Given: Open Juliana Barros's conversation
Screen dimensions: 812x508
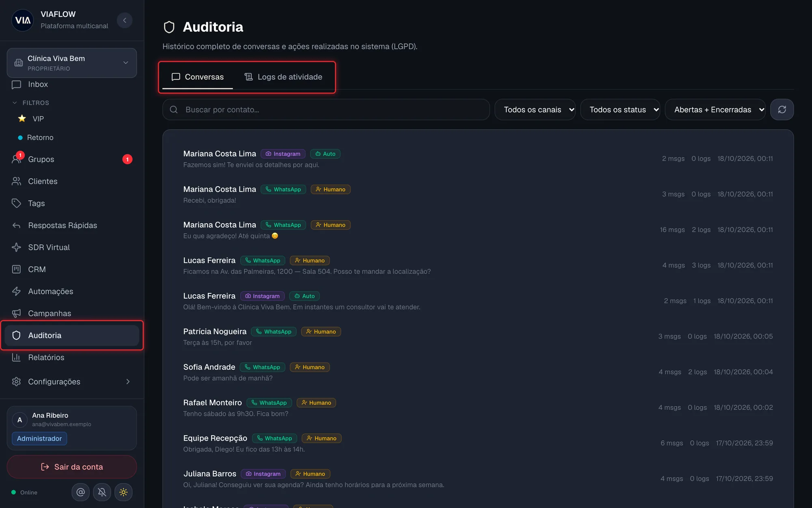Looking at the screenshot, I should point(478,479).
